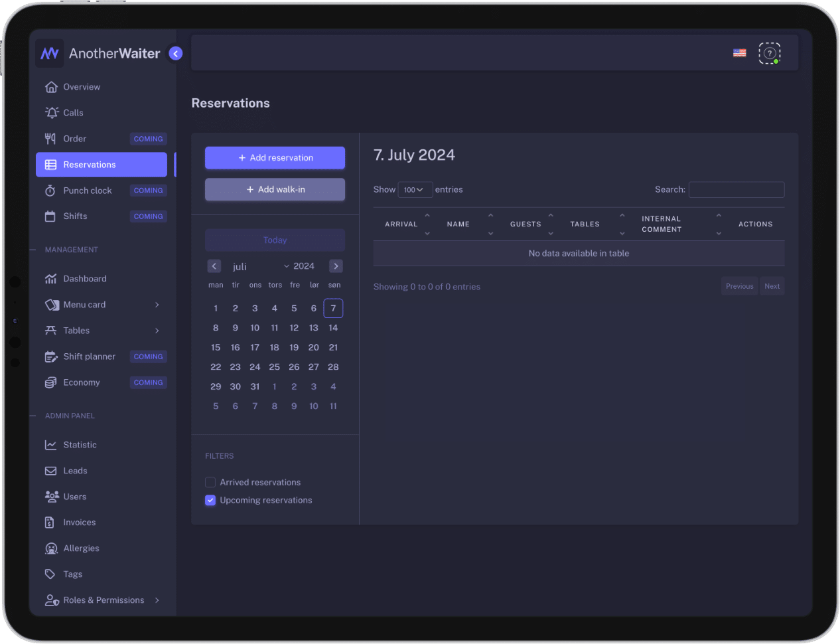The image size is (840, 644).
Task: Collapse the sidebar with the arrow button
Action: click(x=176, y=54)
